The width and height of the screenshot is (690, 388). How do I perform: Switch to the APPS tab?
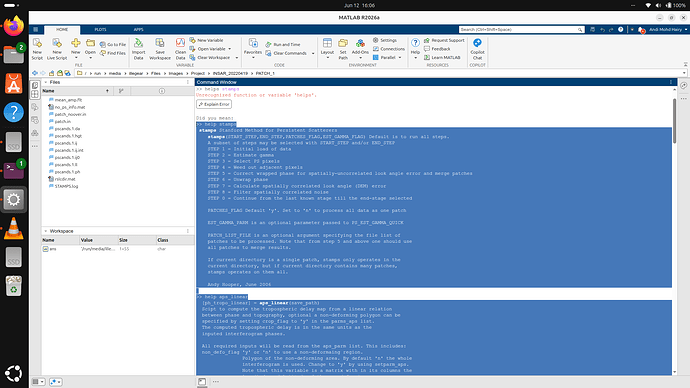[x=139, y=29]
